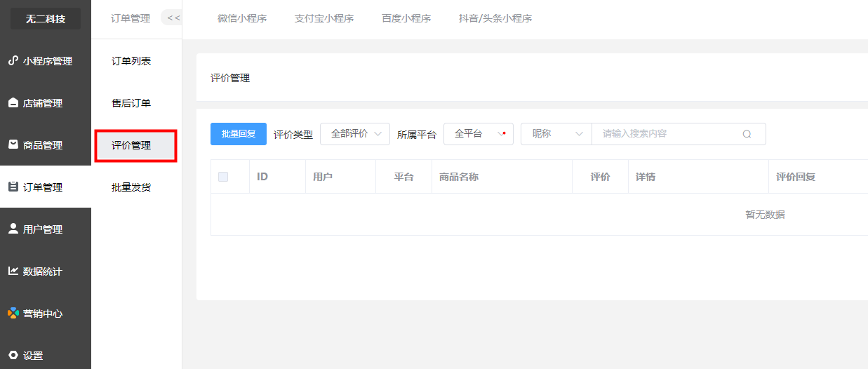Open 批量发货 in the submenu
Screen dimensions: 868x369
131,187
